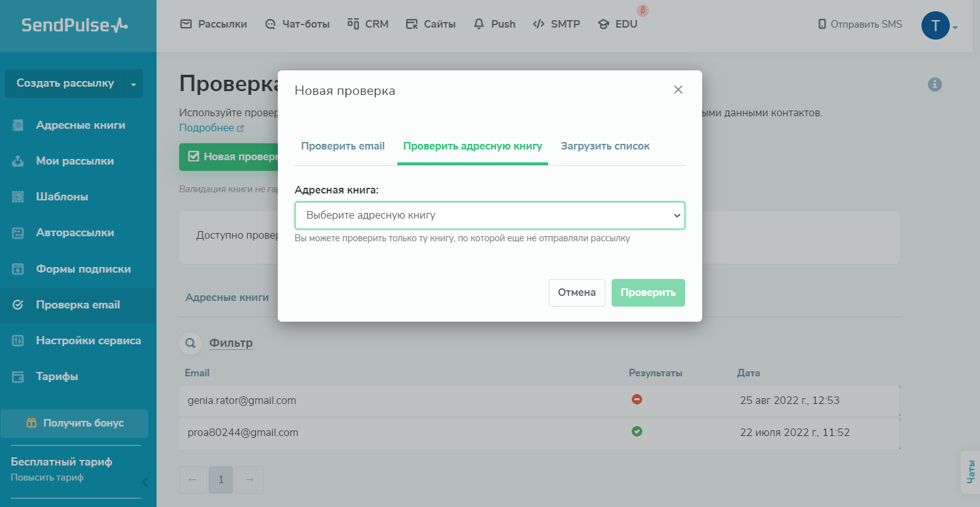Click the Адресные книги sidebar icon

(x=18, y=125)
